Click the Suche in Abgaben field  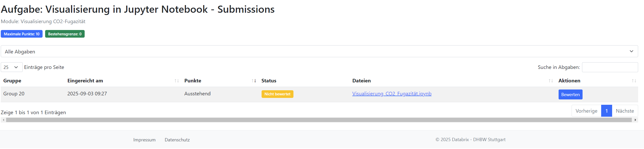610,67
